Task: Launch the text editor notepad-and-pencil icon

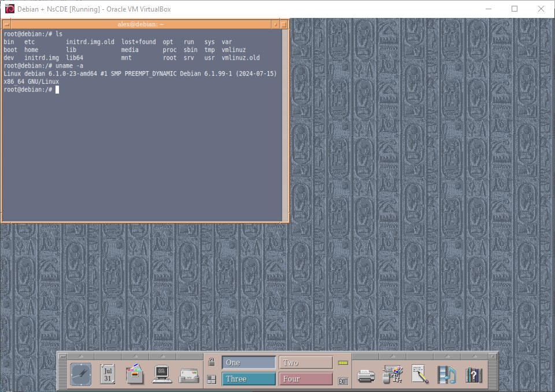Action: (420, 375)
